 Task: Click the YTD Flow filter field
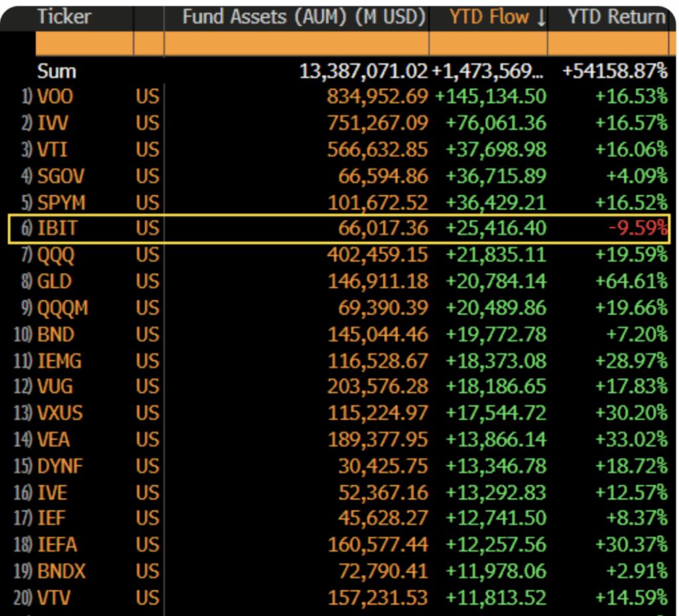[488, 44]
